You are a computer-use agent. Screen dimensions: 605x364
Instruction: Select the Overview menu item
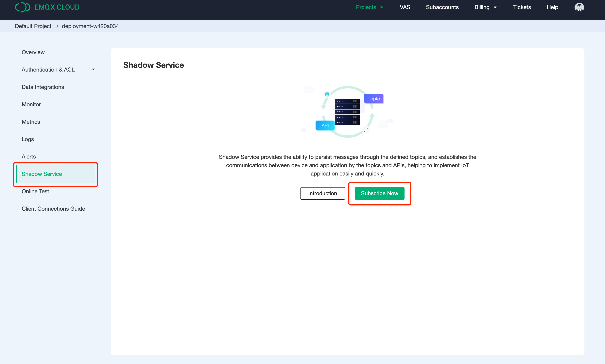tap(33, 52)
